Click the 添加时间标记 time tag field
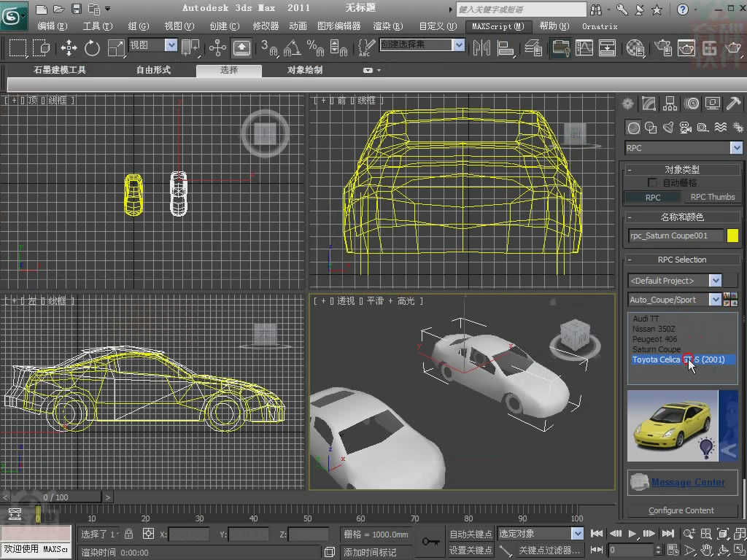The width and height of the screenshot is (747, 560). pos(370,553)
